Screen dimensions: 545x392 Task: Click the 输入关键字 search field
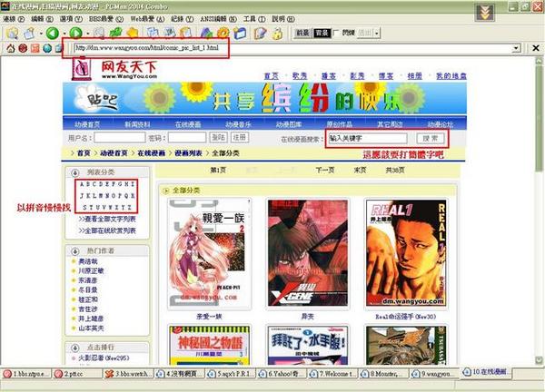coord(367,138)
